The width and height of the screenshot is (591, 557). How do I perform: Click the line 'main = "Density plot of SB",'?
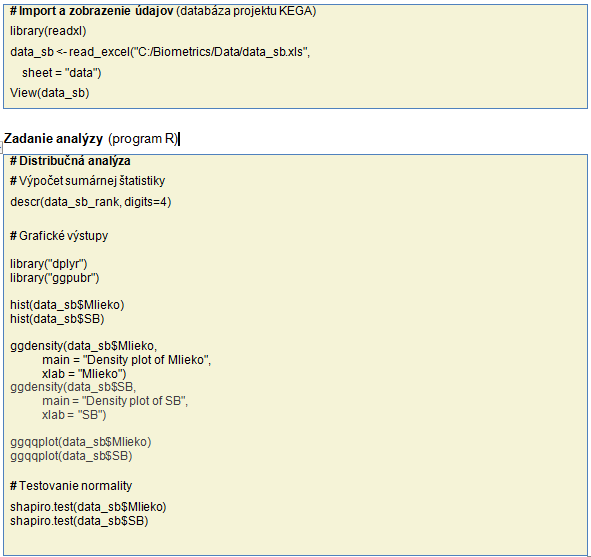tap(115, 401)
